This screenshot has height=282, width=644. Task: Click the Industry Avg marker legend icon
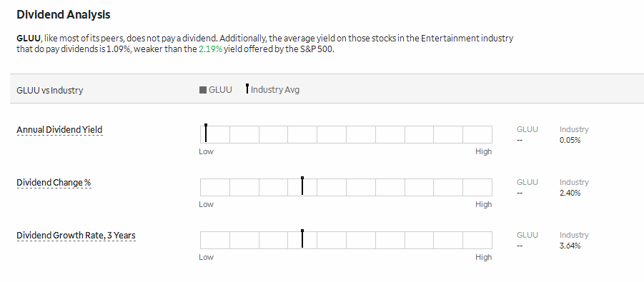247,89
